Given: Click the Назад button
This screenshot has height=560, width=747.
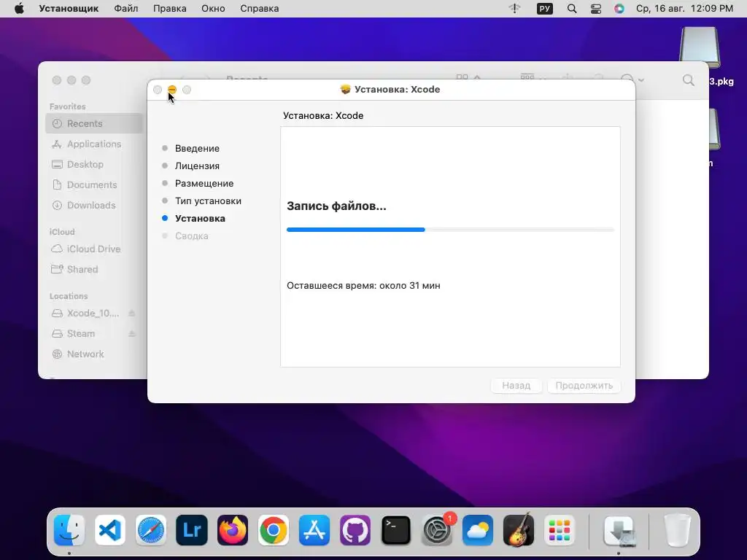Looking at the screenshot, I should coord(516,385).
